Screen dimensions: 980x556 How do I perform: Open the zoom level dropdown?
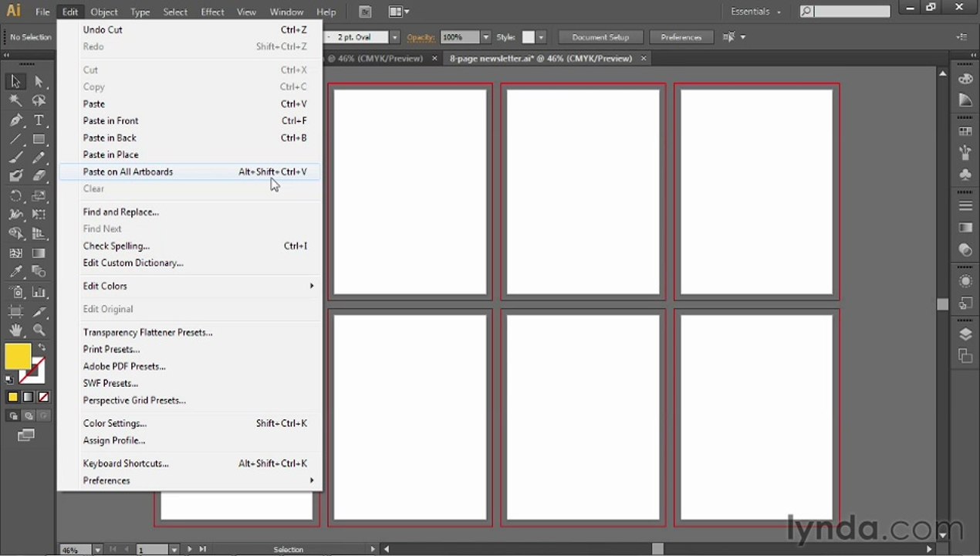click(97, 550)
